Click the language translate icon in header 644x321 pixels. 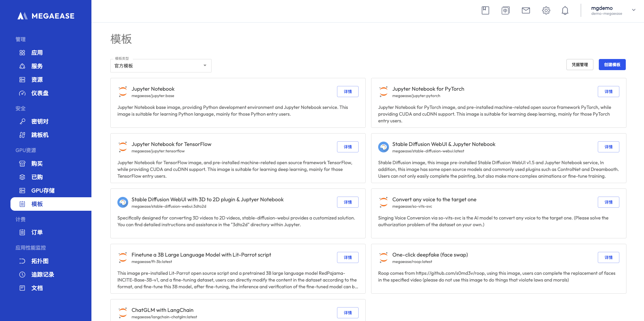(505, 10)
